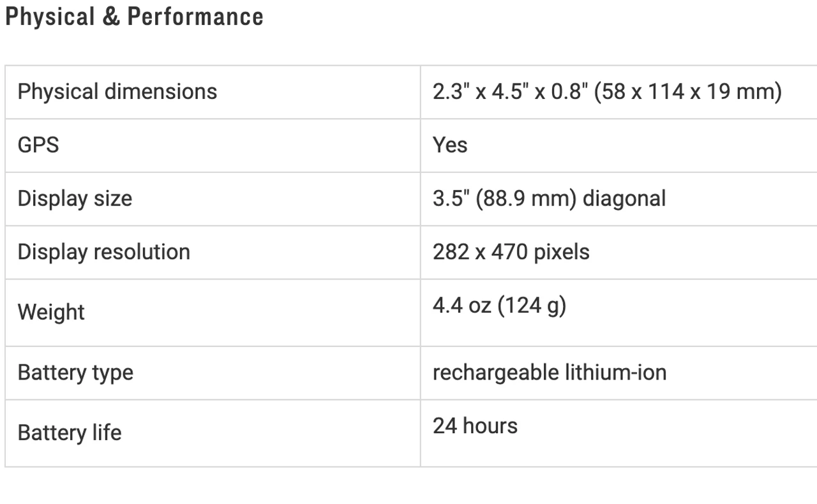Click the 24 hours battery life value
This screenshot has height=504, width=817.
coord(475,426)
